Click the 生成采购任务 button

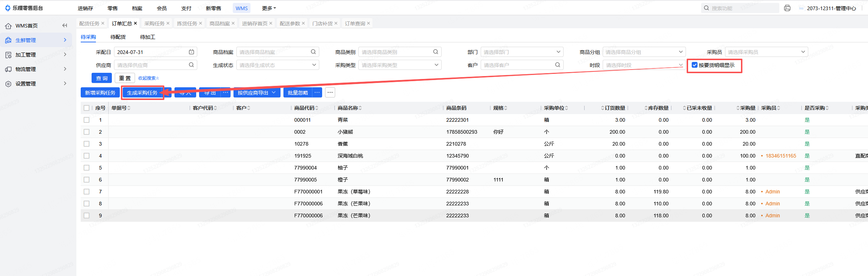click(x=142, y=93)
